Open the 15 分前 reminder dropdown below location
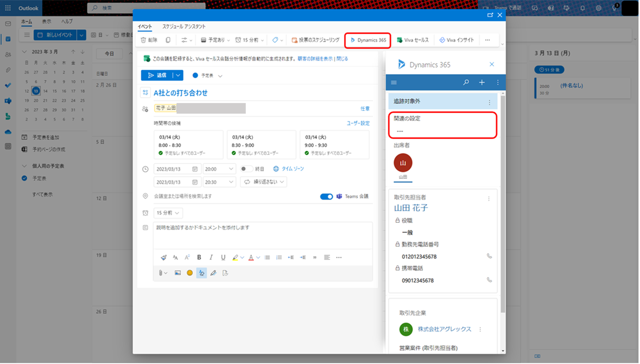Image resolution: width=640 pixels, height=364 pixels. (168, 213)
